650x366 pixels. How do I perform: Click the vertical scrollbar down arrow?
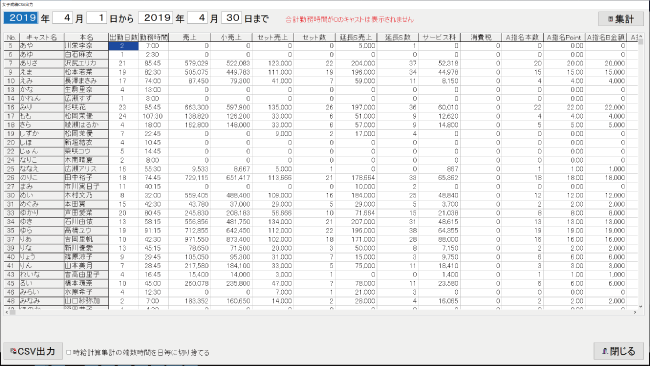tap(641, 307)
